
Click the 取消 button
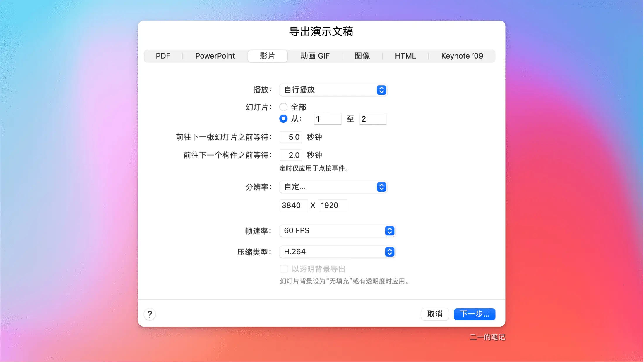pos(435,314)
